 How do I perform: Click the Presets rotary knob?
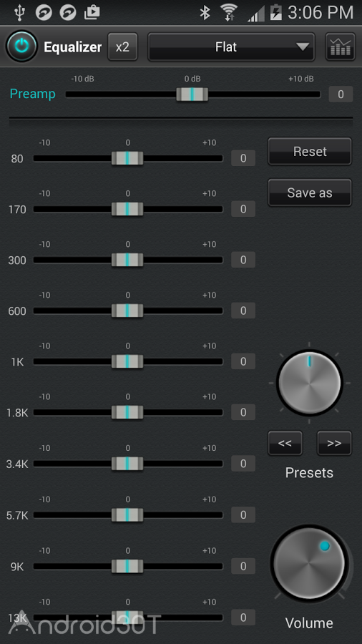tap(310, 383)
